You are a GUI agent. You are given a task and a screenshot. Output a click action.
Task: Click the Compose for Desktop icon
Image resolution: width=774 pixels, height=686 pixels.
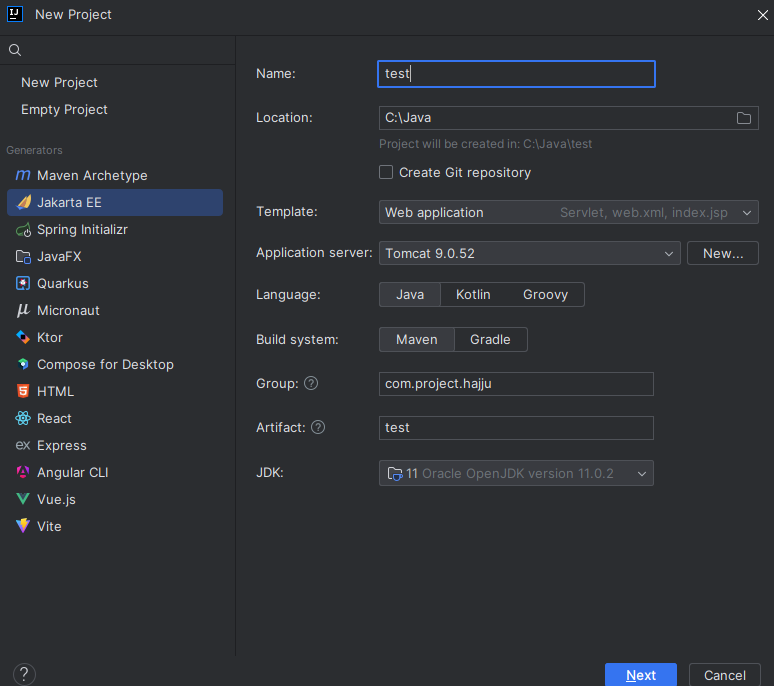click(23, 364)
